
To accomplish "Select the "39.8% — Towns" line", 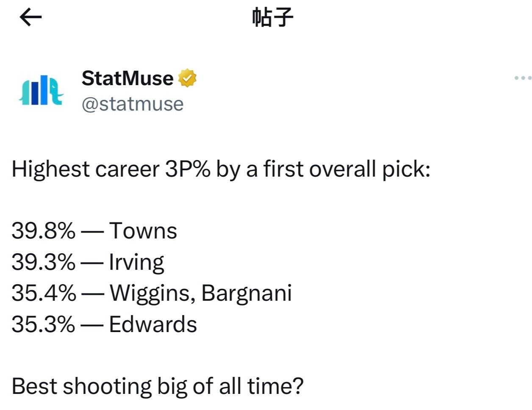I will tap(94, 231).
